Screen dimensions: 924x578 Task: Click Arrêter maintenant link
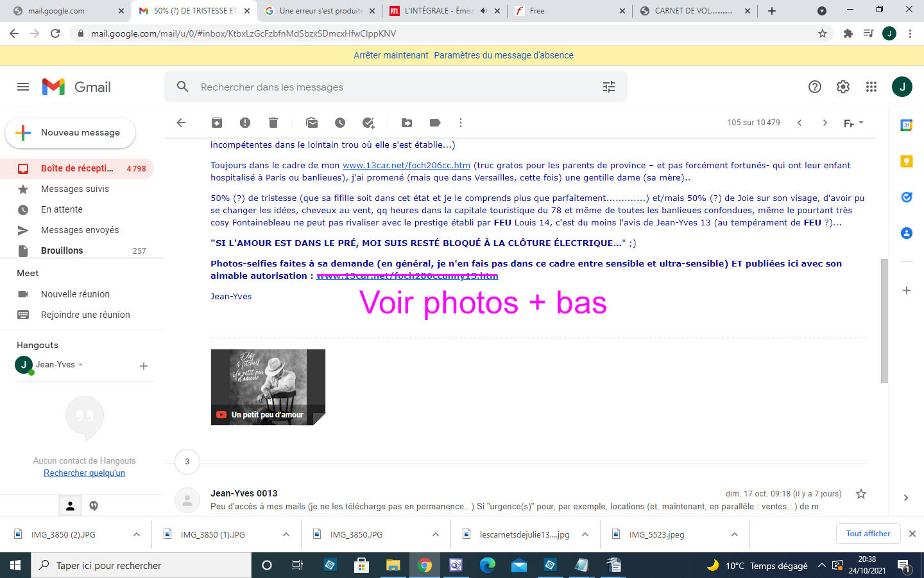391,55
